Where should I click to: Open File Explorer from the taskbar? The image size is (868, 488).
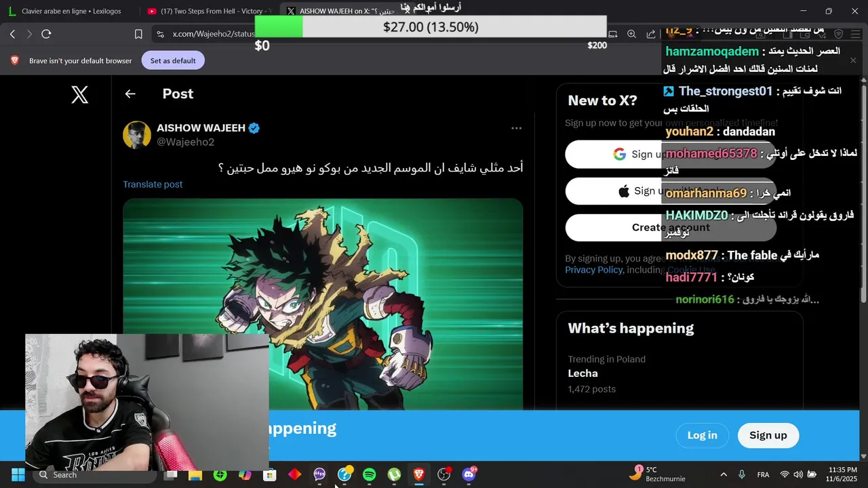click(195, 474)
